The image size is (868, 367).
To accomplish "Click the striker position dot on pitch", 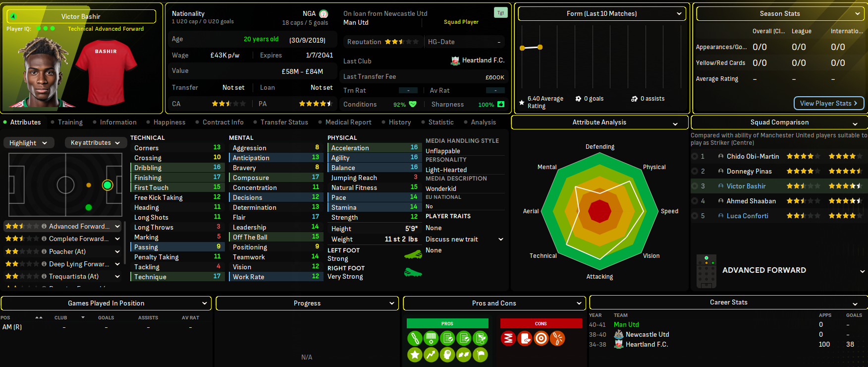I will pyautogui.click(x=108, y=185).
